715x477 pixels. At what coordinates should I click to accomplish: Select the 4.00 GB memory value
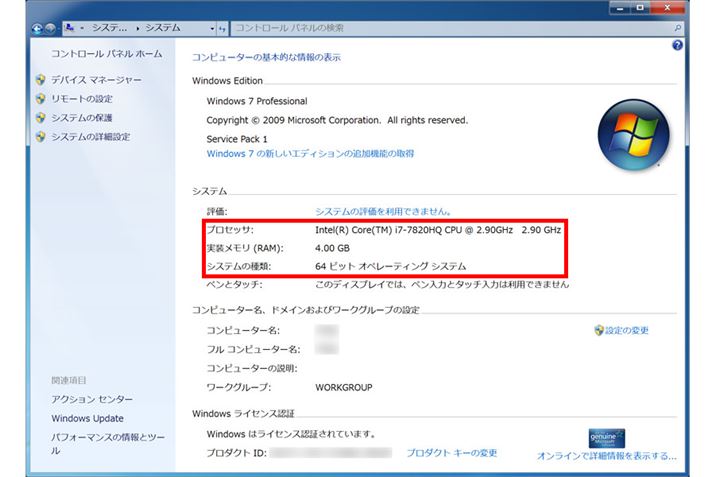click(x=332, y=248)
